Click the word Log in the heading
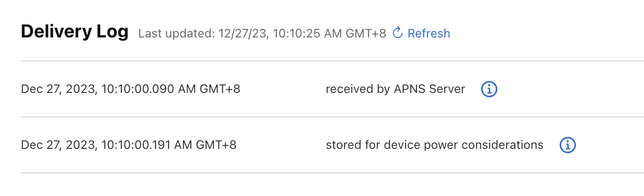Image resolution: width=644 pixels, height=196 pixels. [x=111, y=32]
